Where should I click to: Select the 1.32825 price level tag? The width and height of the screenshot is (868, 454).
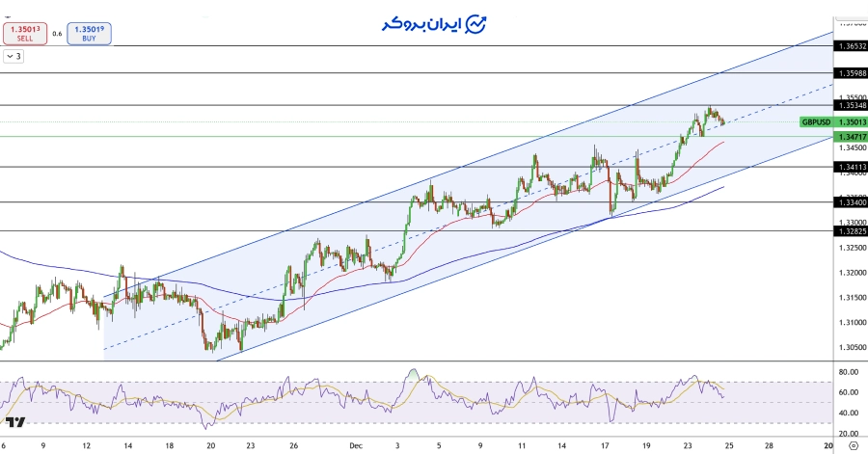tap(851, 231)
